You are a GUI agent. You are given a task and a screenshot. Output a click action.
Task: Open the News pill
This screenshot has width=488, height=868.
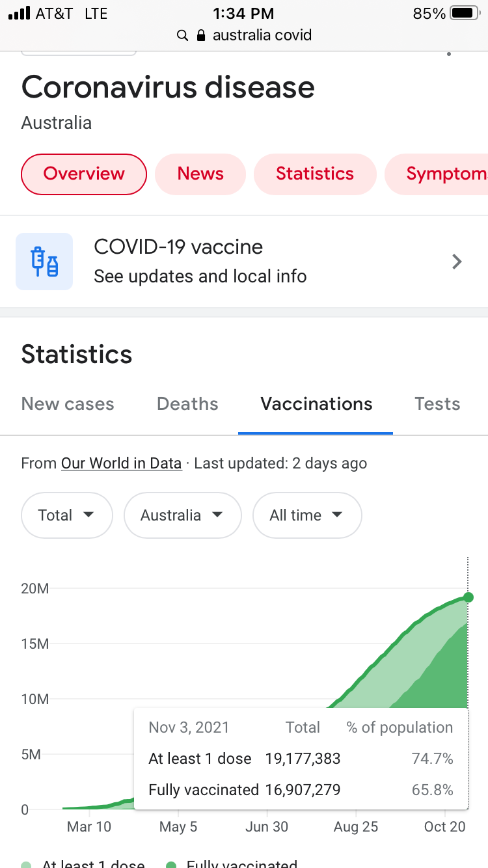(200, 174)
